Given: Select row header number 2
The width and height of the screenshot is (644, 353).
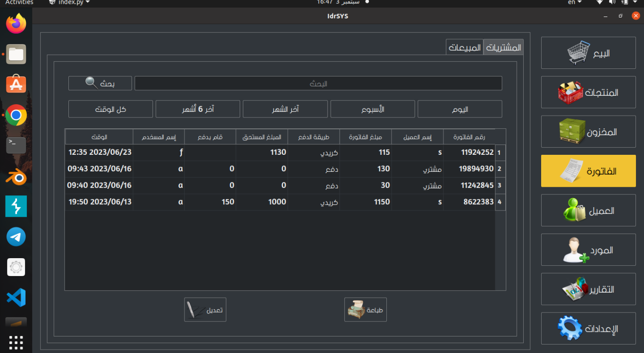Looking at the screenshot, I should (500, 169).
